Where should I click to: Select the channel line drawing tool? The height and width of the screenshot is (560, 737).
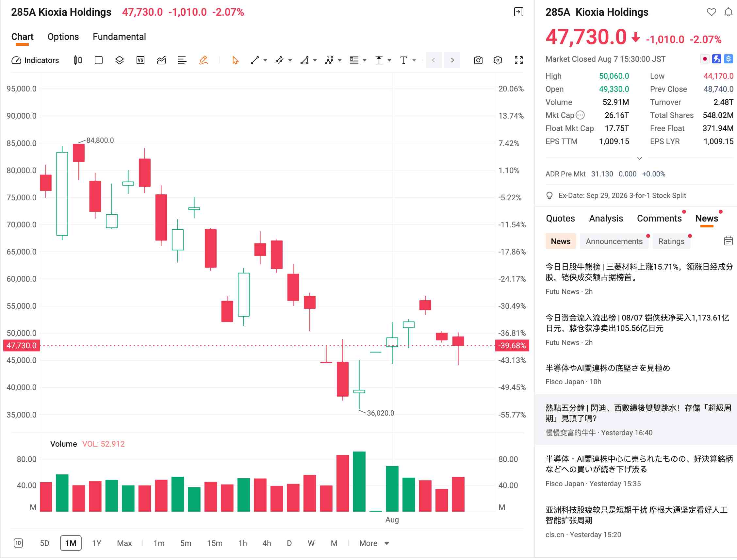(x=280, y=60)
